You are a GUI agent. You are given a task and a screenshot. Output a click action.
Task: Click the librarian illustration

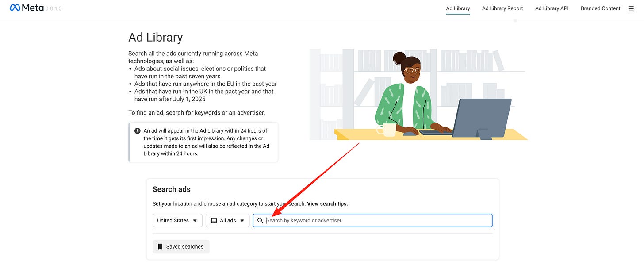tap(418, 94)
